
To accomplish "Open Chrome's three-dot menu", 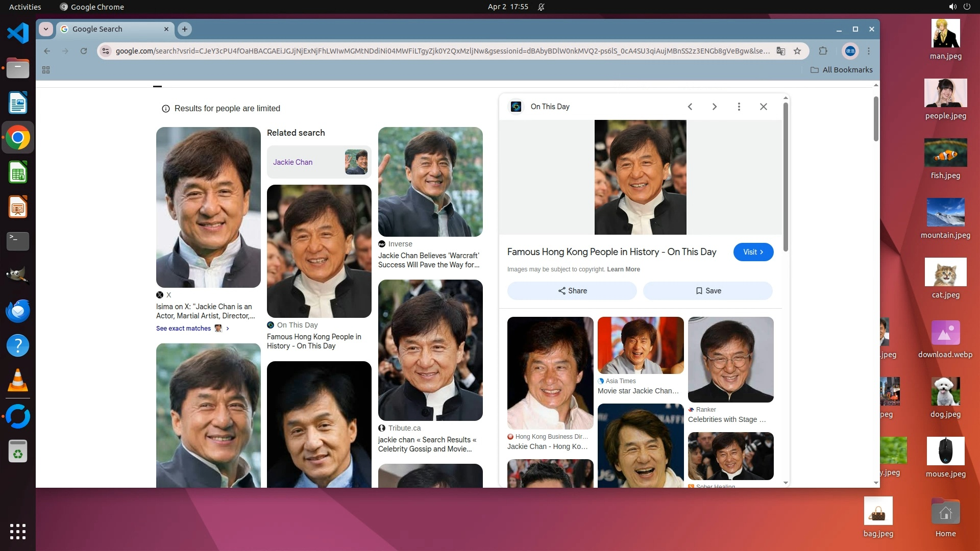I will click(869, 51).
